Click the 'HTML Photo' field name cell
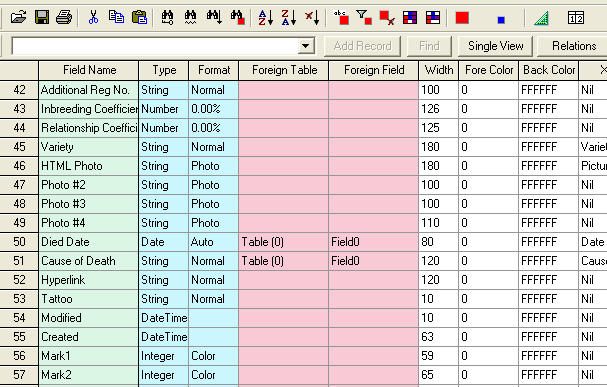Viewport: 607px width, 387px height. click(89, 166)
